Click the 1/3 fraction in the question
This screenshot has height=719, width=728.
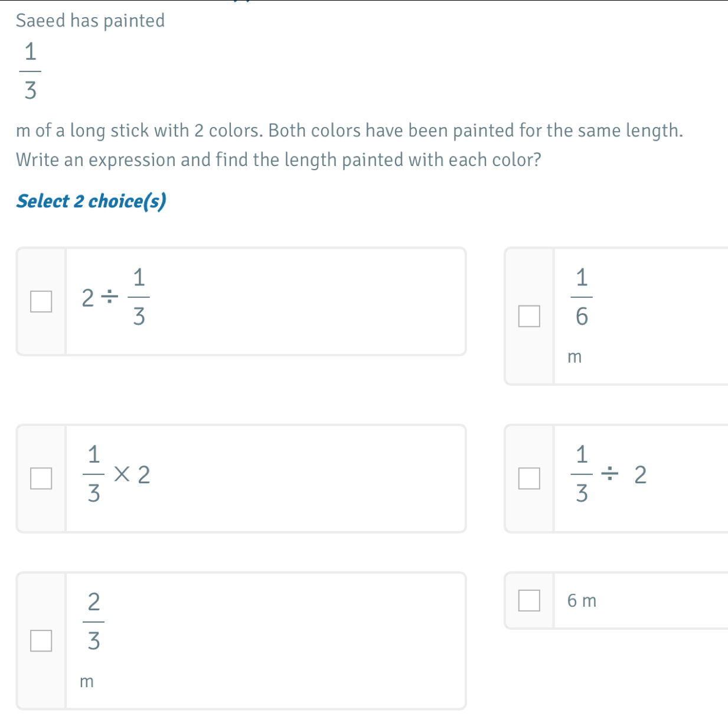tap(30, 71)
